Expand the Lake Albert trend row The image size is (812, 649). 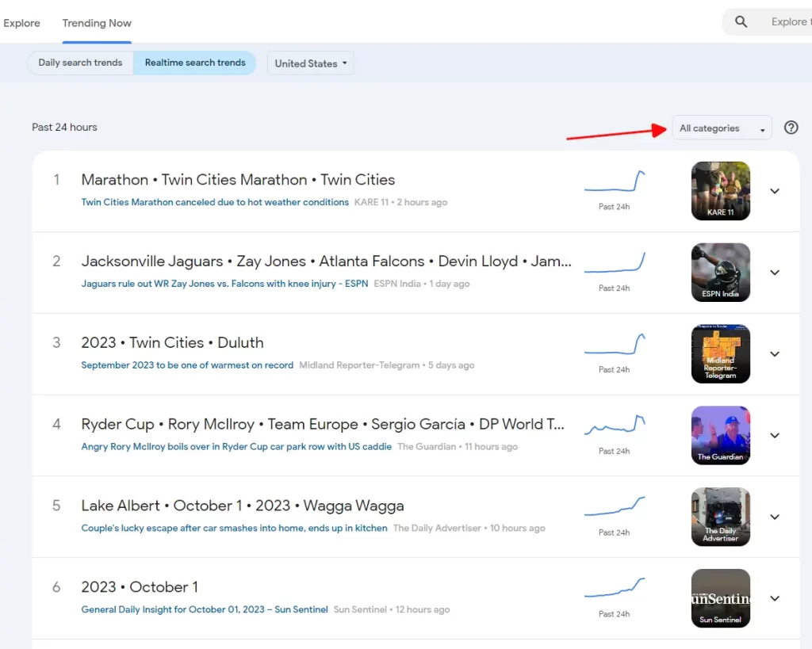775,517
